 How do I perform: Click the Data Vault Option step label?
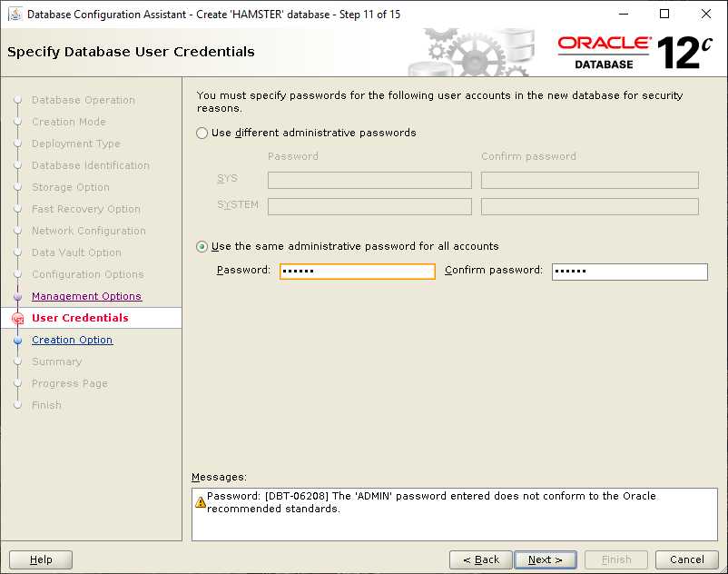pyautogui.click(x=76, y=253)
